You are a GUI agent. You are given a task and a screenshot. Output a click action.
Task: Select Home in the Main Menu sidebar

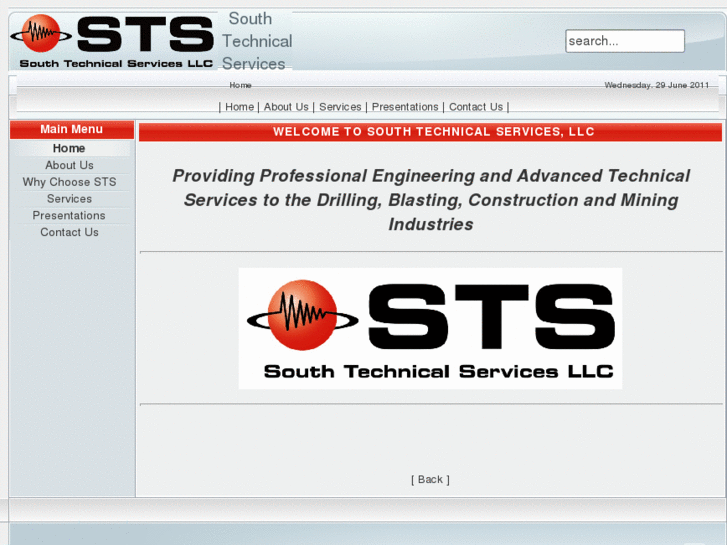tap(69, 148)
